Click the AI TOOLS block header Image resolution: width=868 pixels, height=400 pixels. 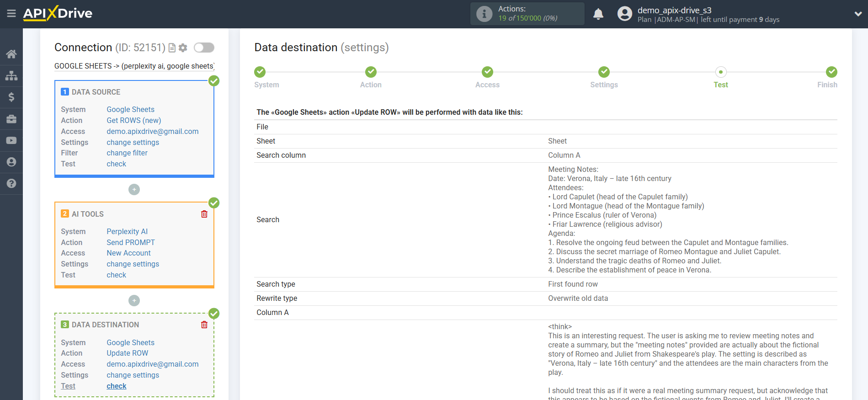(x=88, y=214)
